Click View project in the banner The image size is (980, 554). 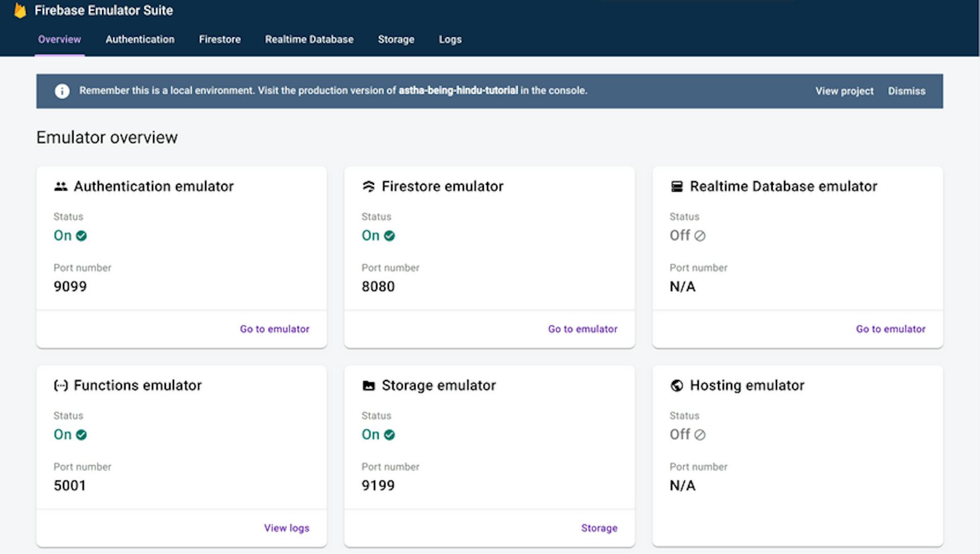[x=844, y=91]
